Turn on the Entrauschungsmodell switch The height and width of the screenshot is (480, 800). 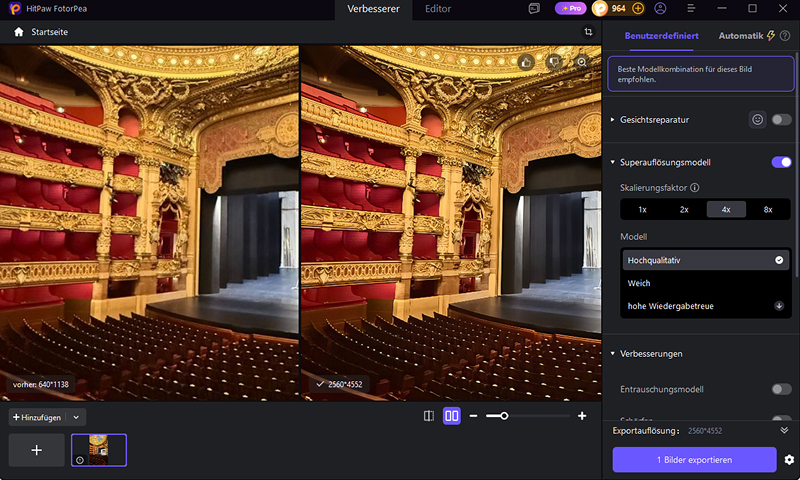click(x=781, y=389)
